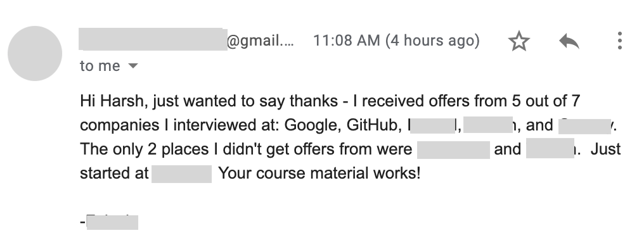Click the "Your course material works!" sentence
644x247 pixels.
click(x=319, y=173)
